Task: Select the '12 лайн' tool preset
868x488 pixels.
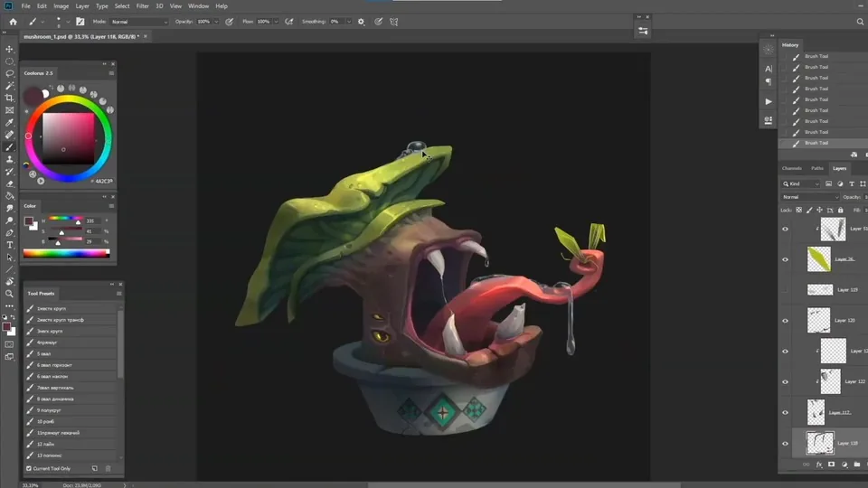Action: point(71,444)
